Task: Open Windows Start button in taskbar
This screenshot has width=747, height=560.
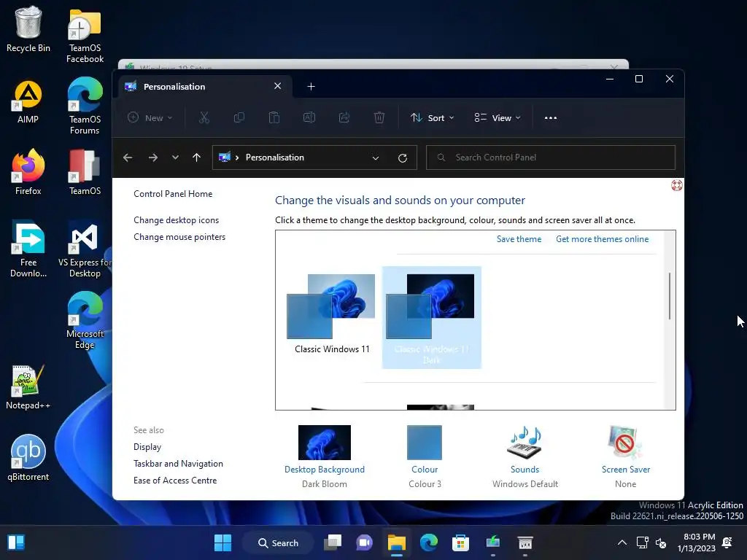Action: coord(222,542)
